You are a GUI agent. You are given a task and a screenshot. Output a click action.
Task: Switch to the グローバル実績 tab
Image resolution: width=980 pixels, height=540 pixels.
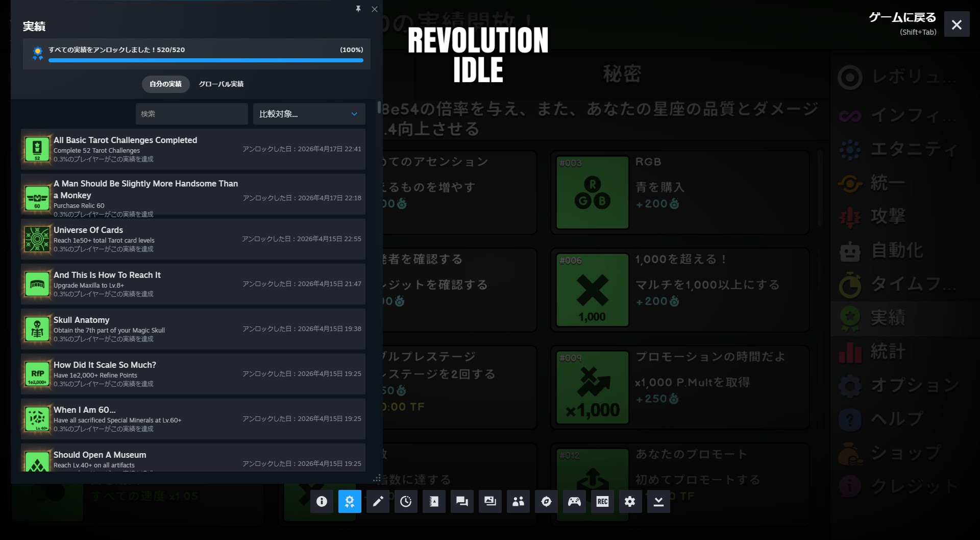221,84
